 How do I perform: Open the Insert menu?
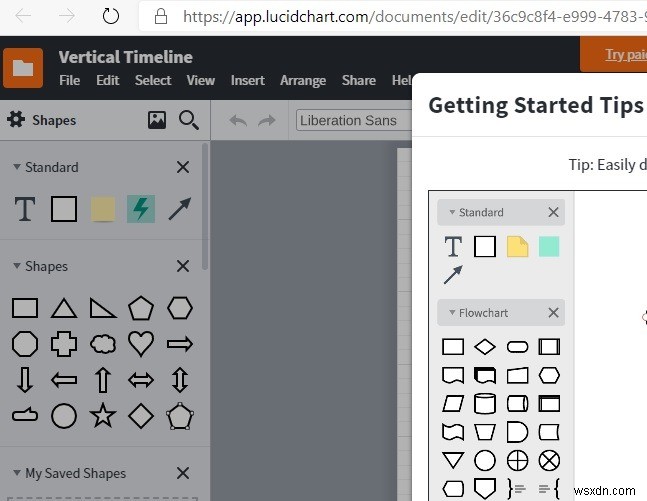click(248, 80)
